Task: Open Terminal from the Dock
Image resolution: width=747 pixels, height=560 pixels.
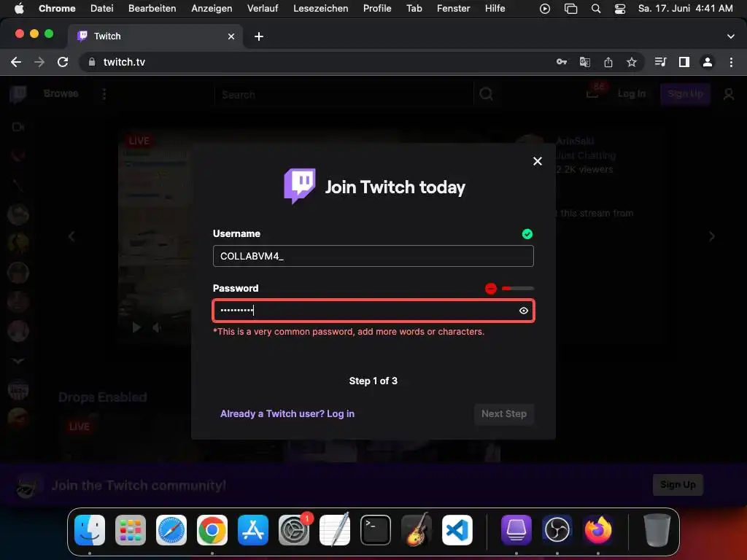Action: click(376, 530)
